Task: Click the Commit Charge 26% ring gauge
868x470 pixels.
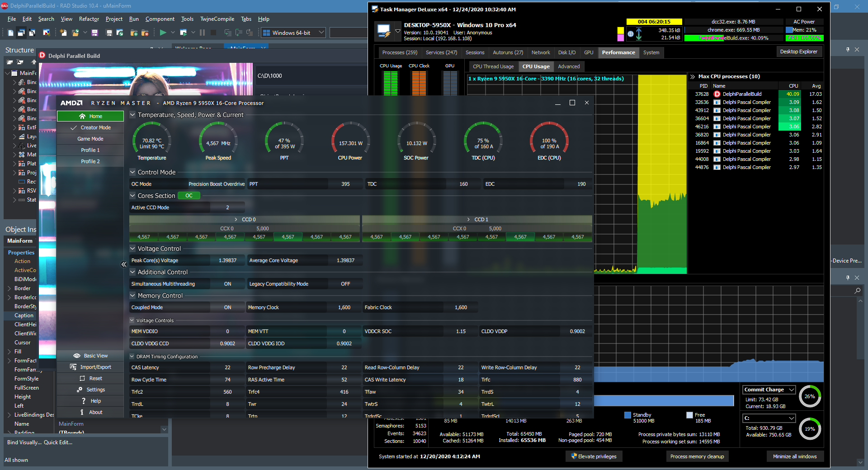Action: pyautogui.click(x=810, y=396)
